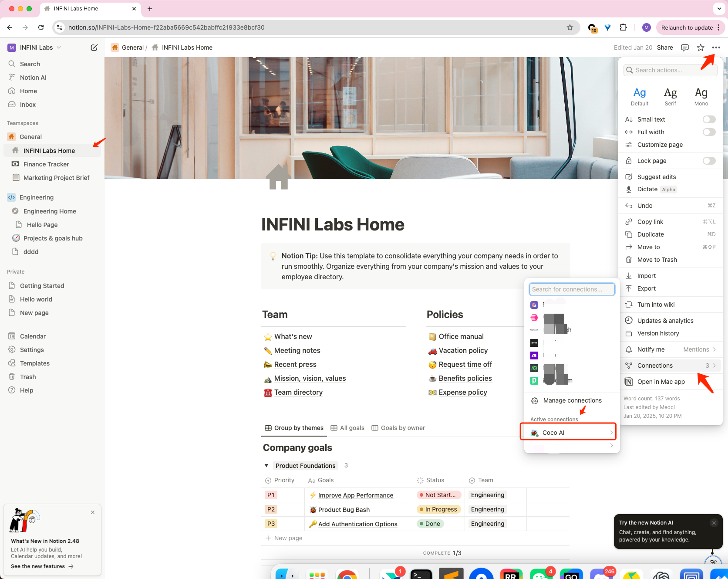Select Move to Trash in the menu
728x579 pixels.
[657, 260]
